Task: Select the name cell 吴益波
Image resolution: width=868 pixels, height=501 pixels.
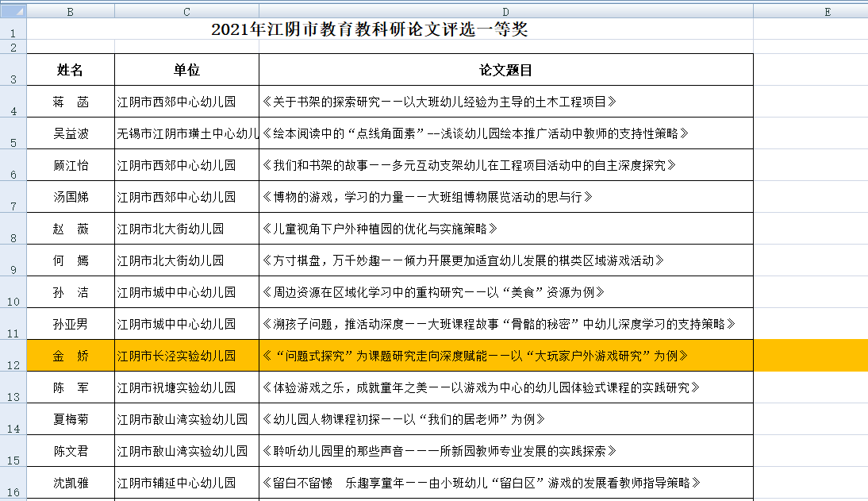Action: [71, 133]
